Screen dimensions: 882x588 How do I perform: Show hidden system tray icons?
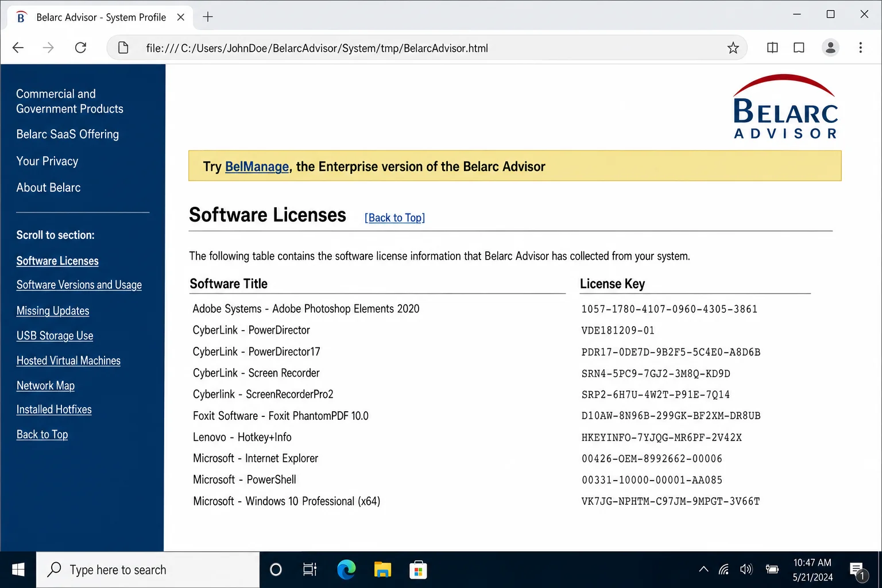pos(703,570)
